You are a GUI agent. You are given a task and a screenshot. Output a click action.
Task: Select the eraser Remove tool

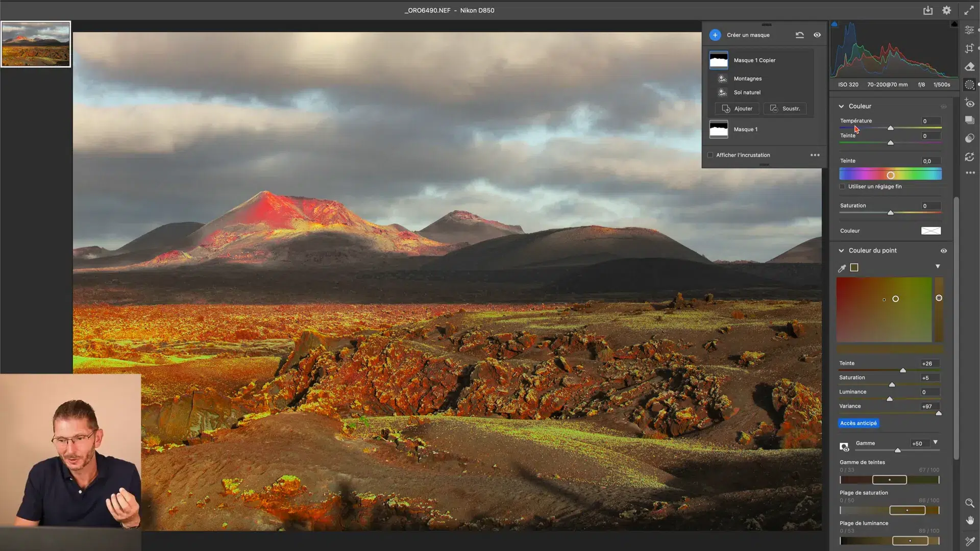[x=969, y=66]
